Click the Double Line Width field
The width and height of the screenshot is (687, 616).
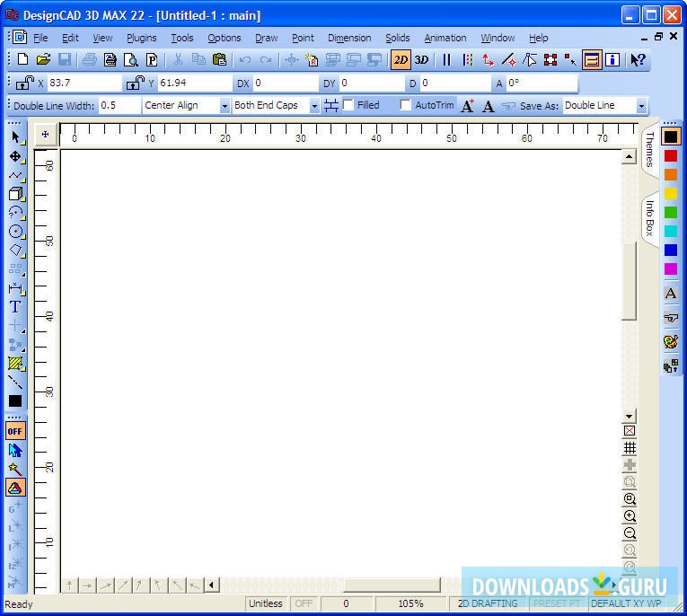click(x=119, y=106)
